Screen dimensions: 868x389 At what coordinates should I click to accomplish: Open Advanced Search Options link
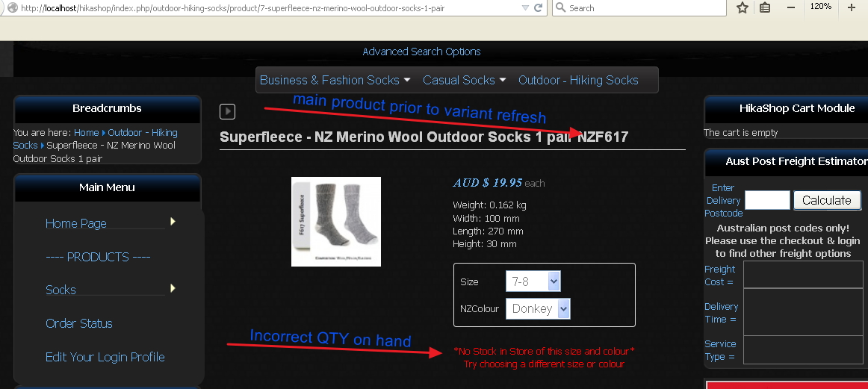(x=421, y=52)
